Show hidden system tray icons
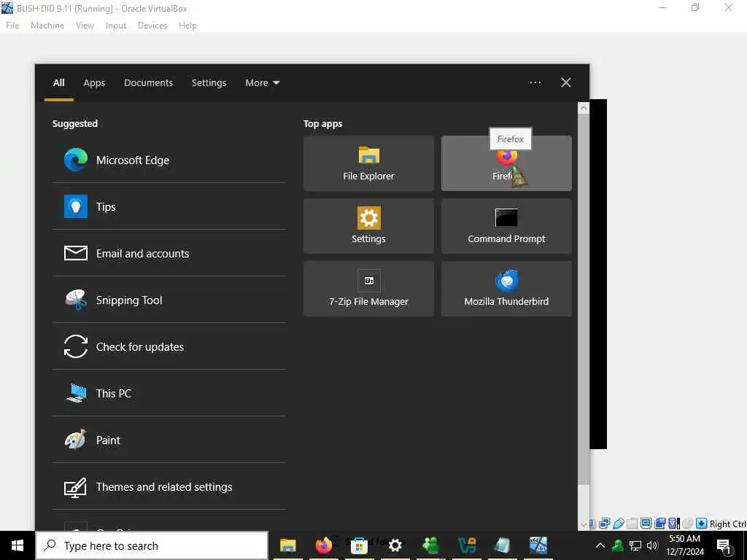The width and height of the screenshot is (747, 560). tap(600, 545)
